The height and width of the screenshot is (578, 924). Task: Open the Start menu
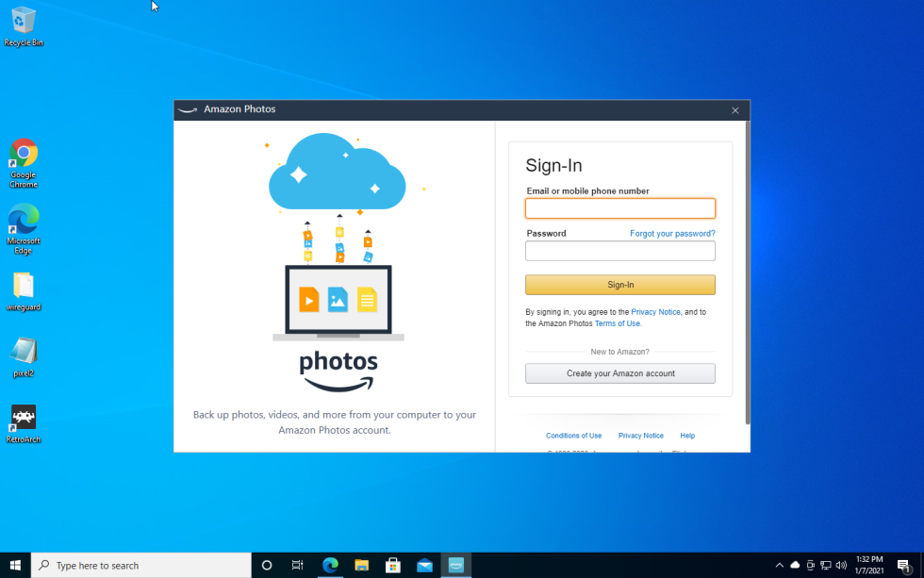[15, 565]
